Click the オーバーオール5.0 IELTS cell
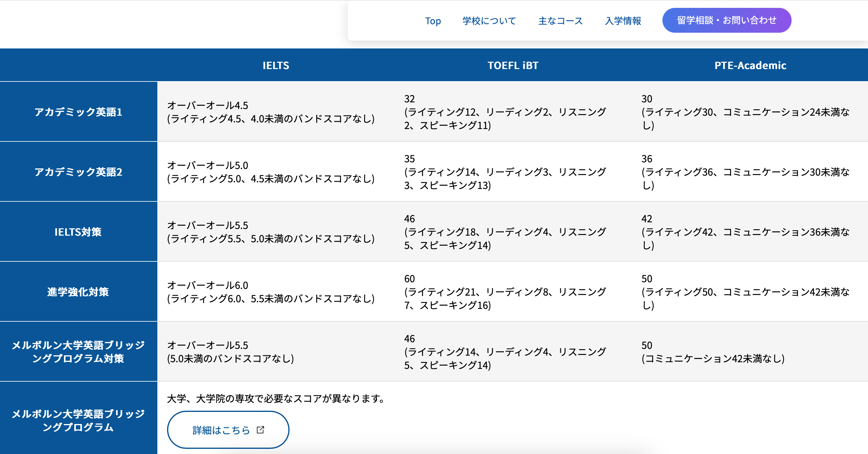This screenshot has width=868, height=454. (276, 172)
